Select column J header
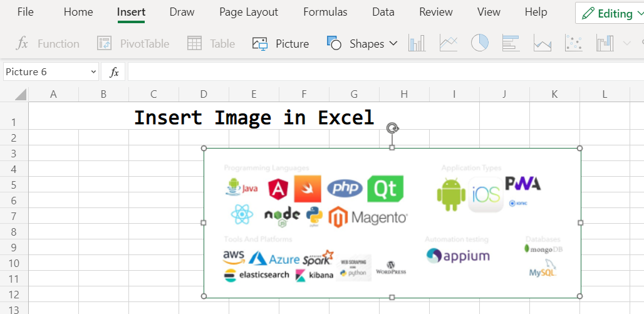 click(504, 95)
